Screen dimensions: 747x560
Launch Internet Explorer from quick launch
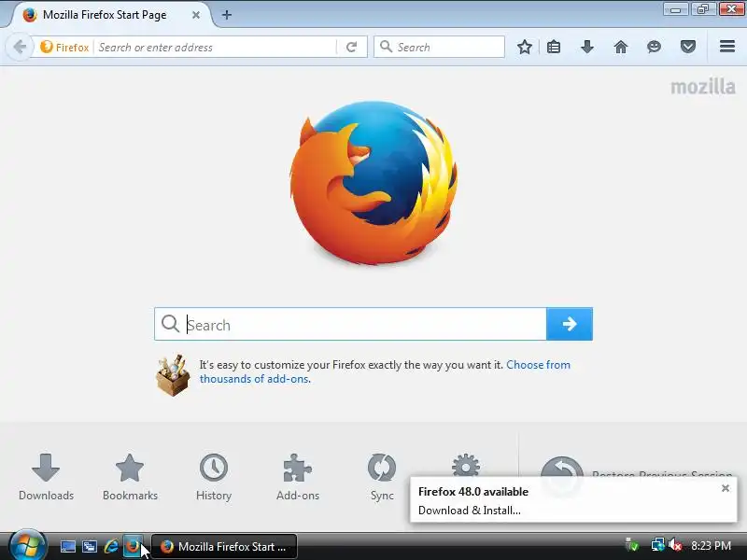(x=111, y=546)
